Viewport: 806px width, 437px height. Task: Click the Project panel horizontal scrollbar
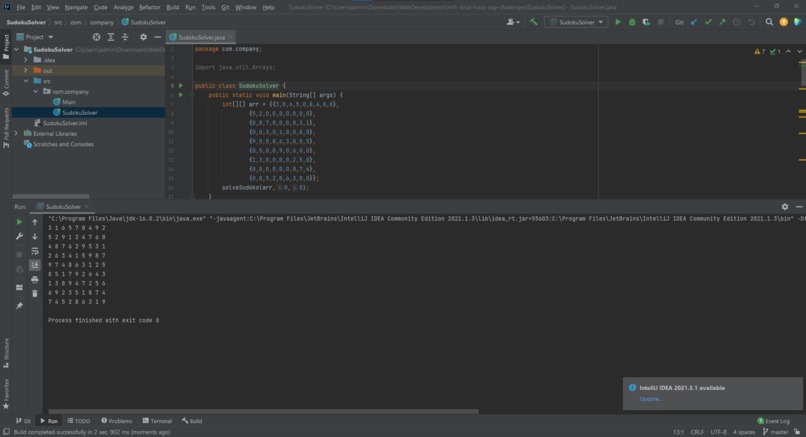(x=51, y=196)
